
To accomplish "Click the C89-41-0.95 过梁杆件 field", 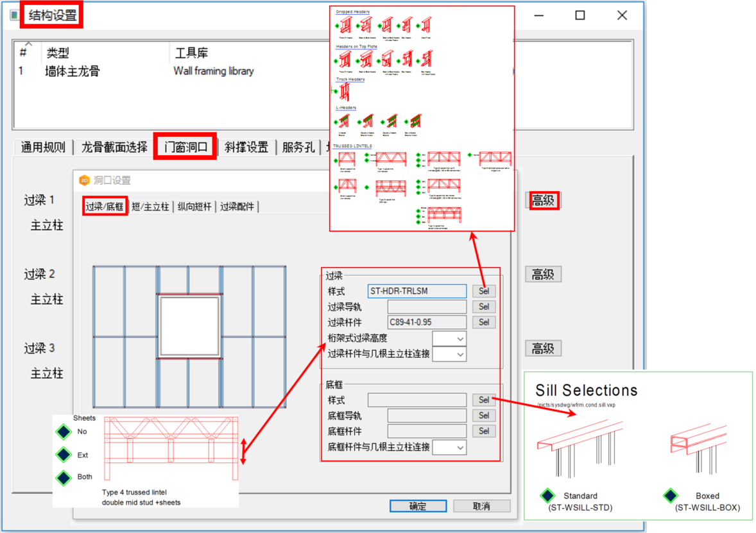I will 427,322.
